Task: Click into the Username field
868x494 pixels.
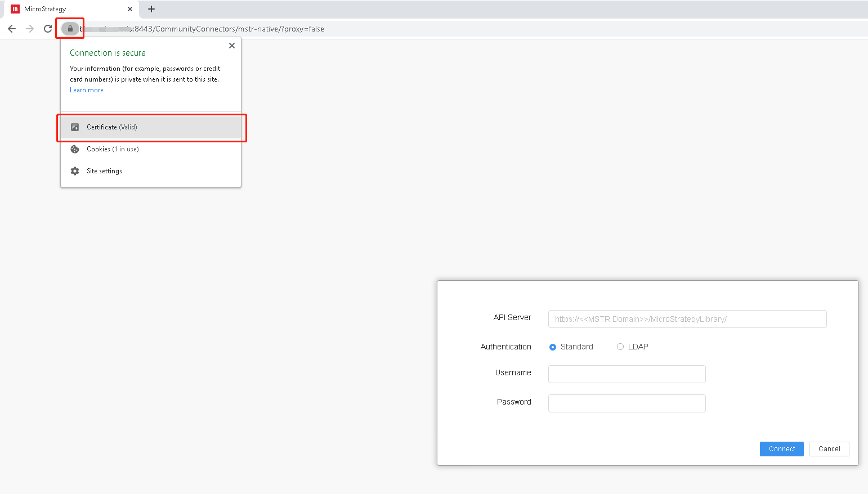Action: coord(627,374)
